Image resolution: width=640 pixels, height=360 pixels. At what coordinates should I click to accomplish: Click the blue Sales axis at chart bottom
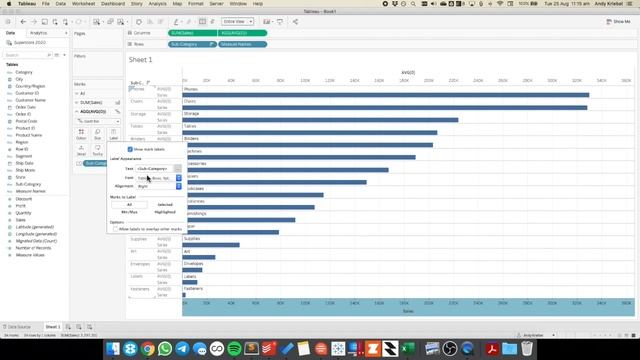pyautogui.click(x=408, y=307)
